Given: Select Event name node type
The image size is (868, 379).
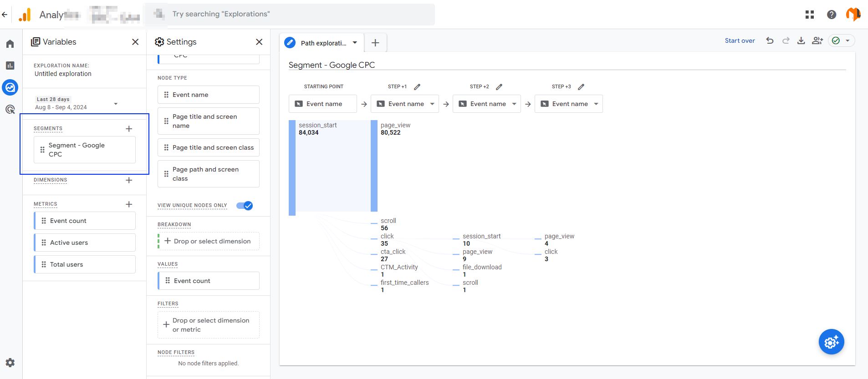Looking at the screenshot, I should click(x=209, y=95).
